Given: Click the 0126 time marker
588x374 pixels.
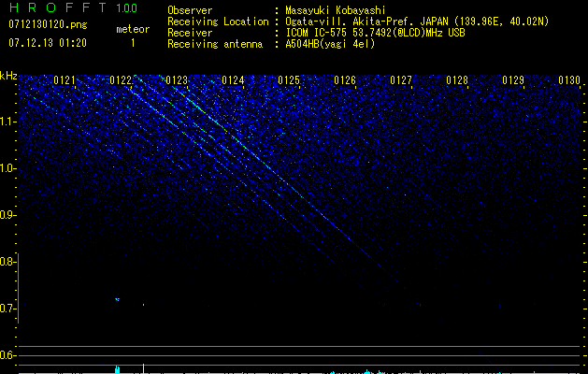Looking at the screenshot, I should [345, 79].
